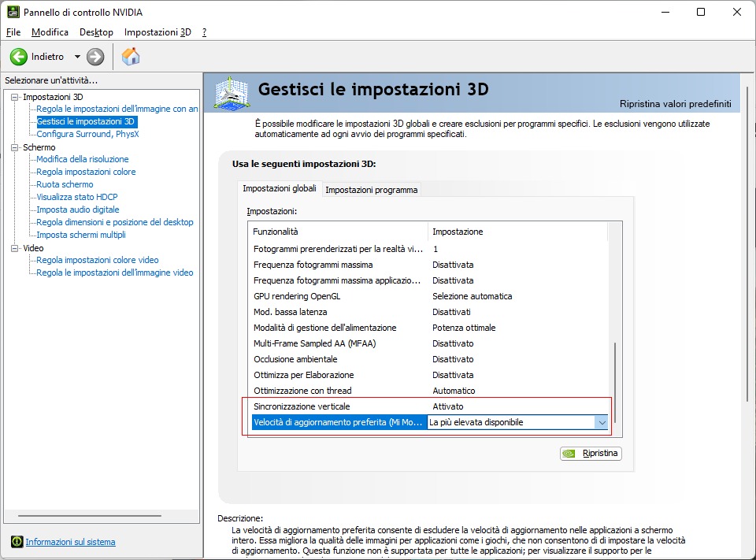Screen dimensions: 756x560
Task: Open the back history dropdown arrow
Action: 77,57
